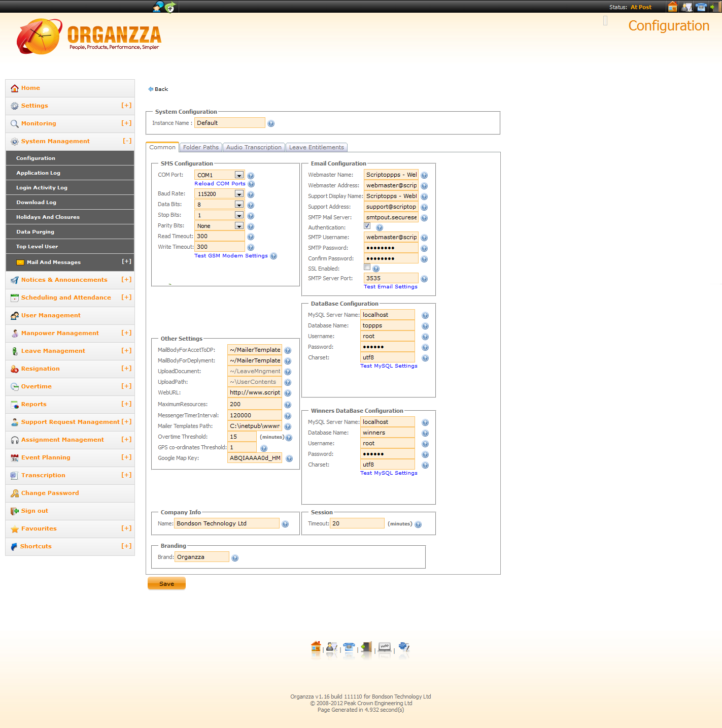Click help icon beside WebURL field
This screenshot has width=722, height=728.
click(x=288, y=393)
